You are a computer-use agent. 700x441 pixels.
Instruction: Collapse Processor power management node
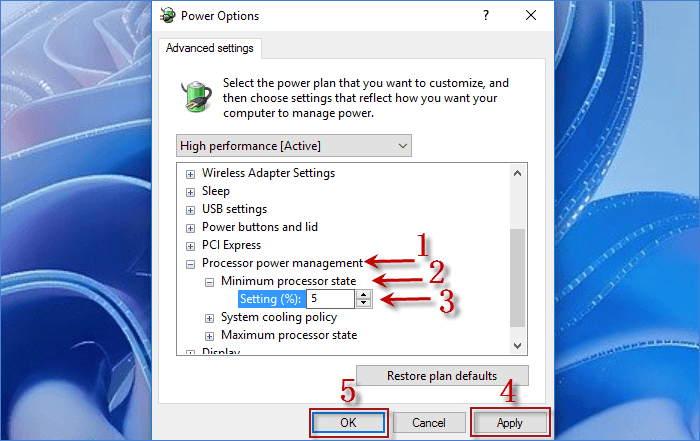point(191,264)
